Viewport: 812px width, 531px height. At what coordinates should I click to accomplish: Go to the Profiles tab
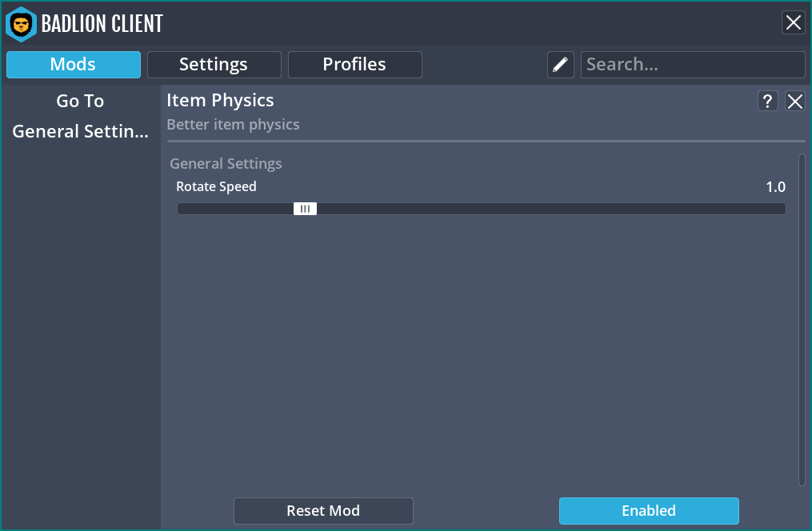click(x=354, y=65)
